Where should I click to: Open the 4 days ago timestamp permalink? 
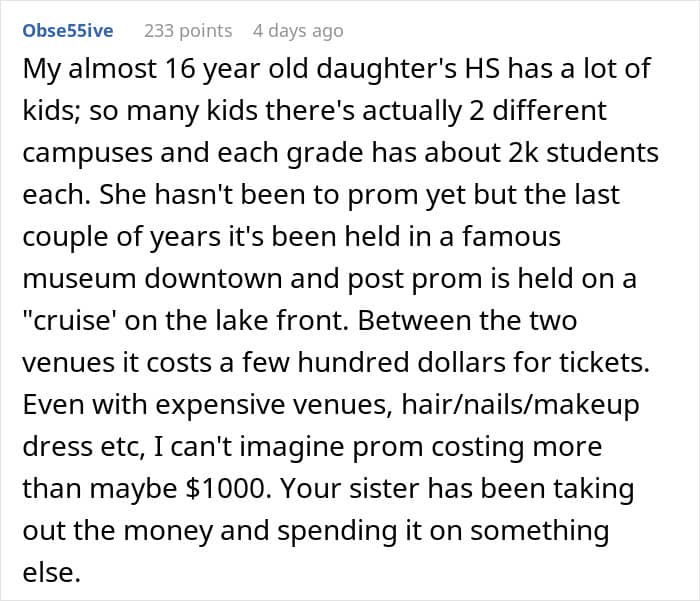[298, 31]
